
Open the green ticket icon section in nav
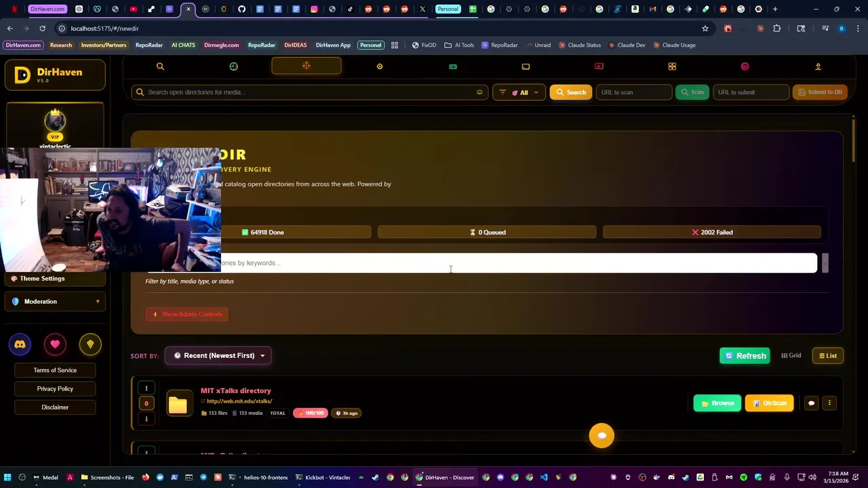pos(453,66)
